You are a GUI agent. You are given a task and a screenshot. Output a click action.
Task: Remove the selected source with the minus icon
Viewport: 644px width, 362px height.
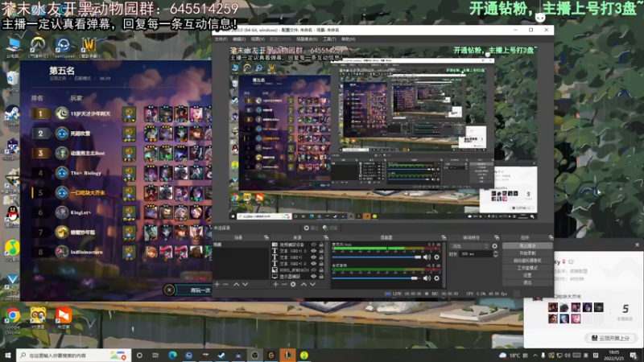(x=284, y=284)
